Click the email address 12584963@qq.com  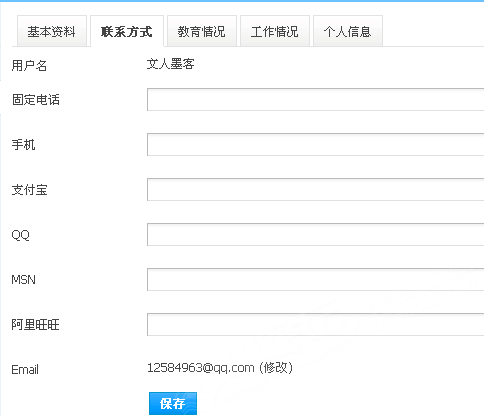pos(201,368)
